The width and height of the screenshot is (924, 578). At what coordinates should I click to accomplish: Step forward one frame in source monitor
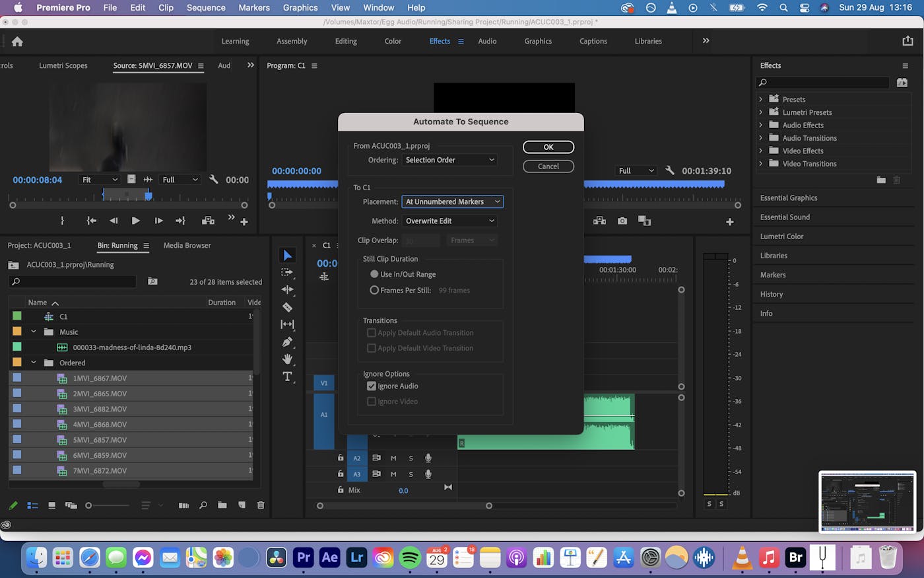coord(158,221)
